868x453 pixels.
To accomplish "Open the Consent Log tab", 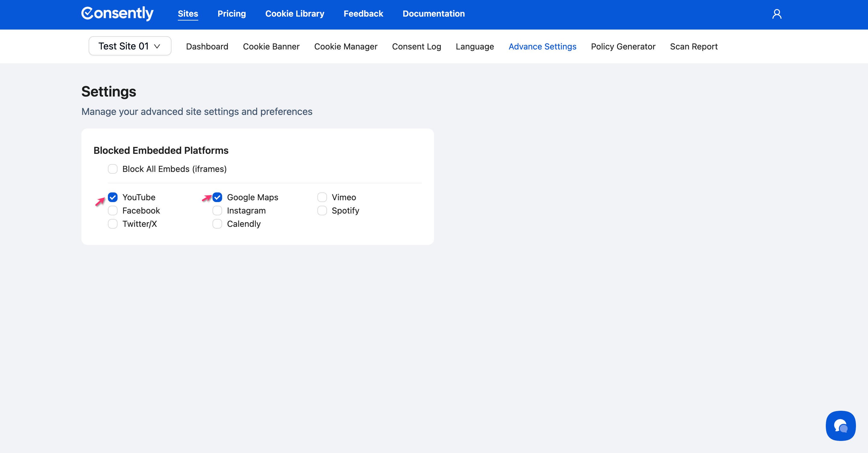I will (416, 46).
